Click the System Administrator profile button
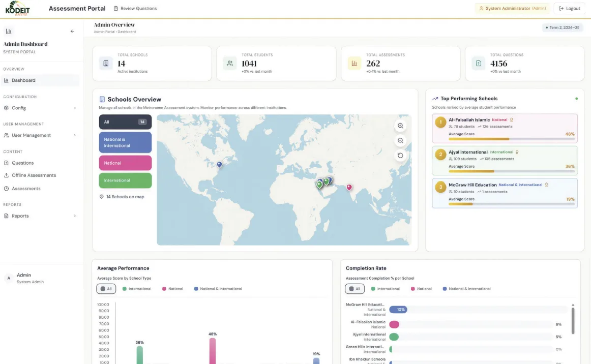Screen dimensions: 591x364 [x=512, y=8]
